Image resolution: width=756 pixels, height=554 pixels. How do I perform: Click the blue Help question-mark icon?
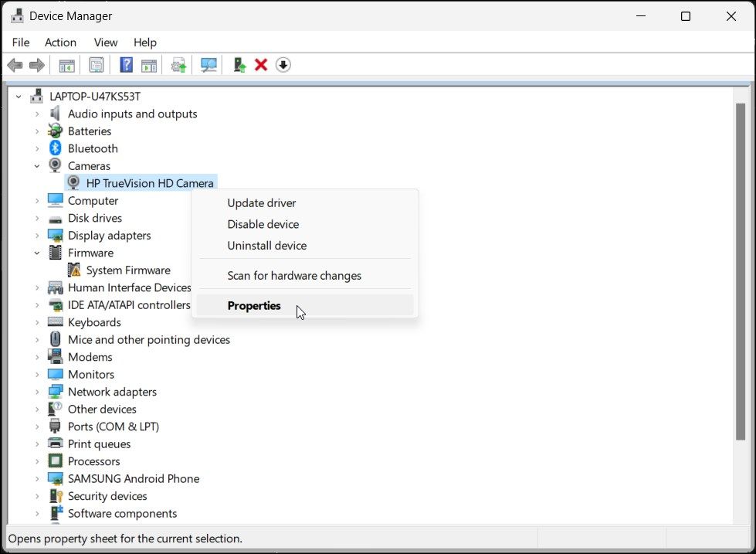point(127,65)
